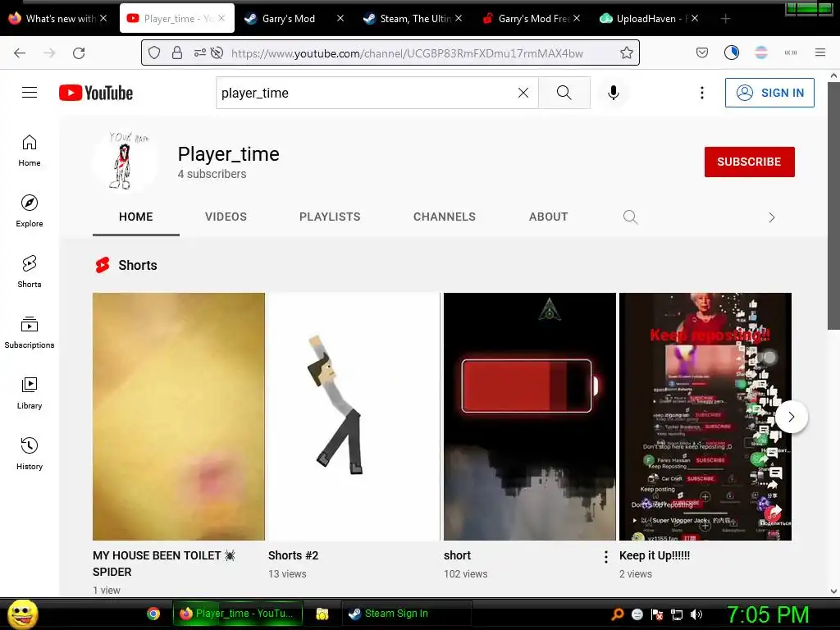Switch to the PLAYLISTS tab
The height and width of the screenshot is (630, 840).
330,217
